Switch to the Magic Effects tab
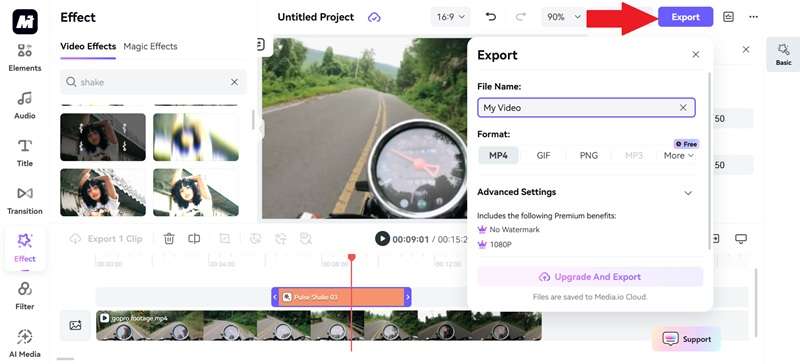The width and height of the screenshot is (800, 364). coord(151,46)
